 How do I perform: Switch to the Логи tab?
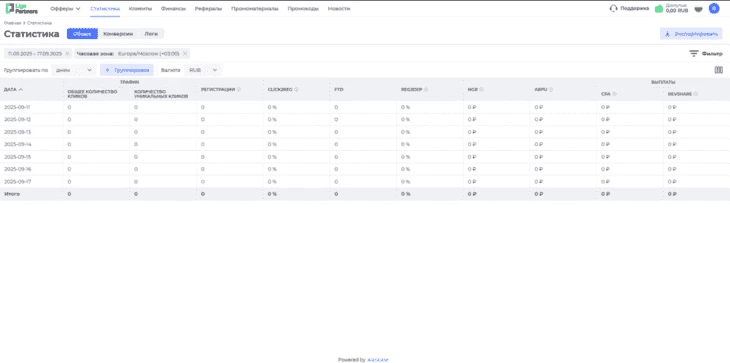click(x=151, y=34)
